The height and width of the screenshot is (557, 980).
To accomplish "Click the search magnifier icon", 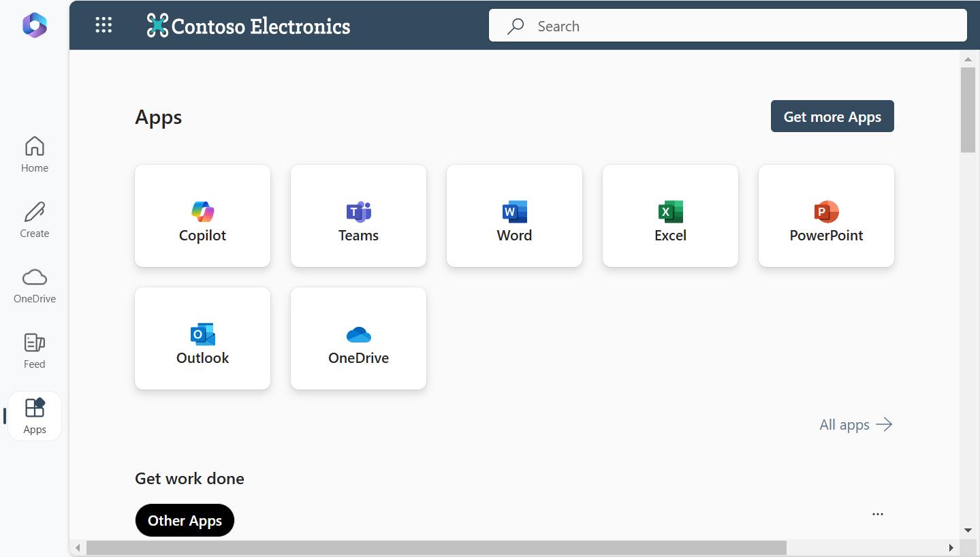I will click(516, 26).
